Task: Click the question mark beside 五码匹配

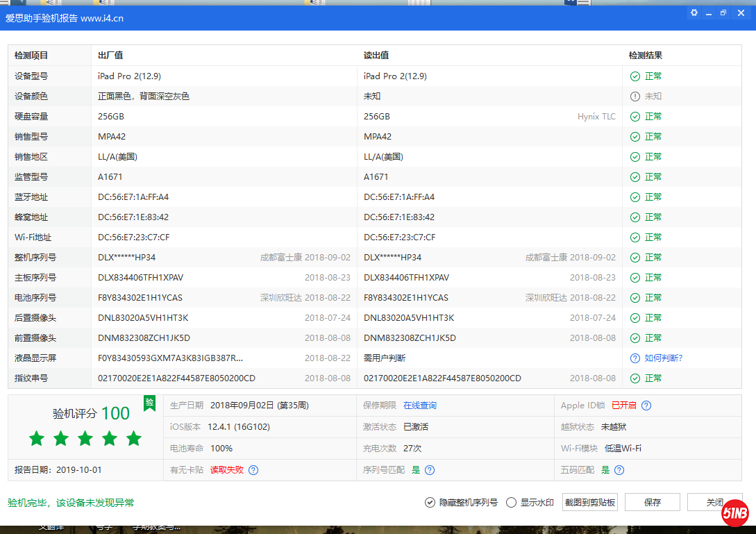Action: tap(619, 470)
